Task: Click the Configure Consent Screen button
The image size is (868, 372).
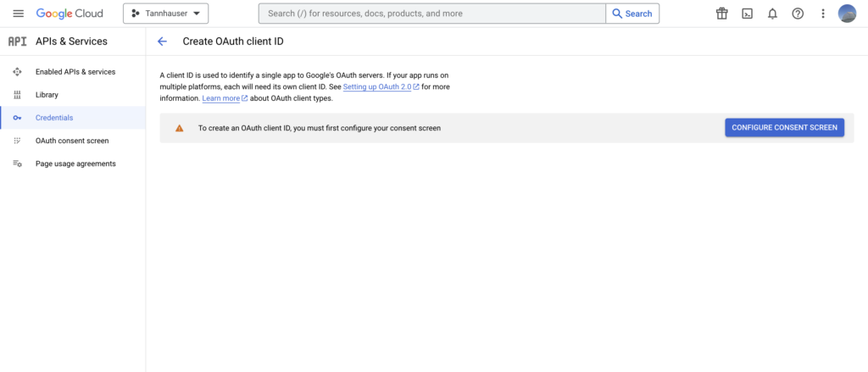Action: pyautogui.click(x=784, y=128)
